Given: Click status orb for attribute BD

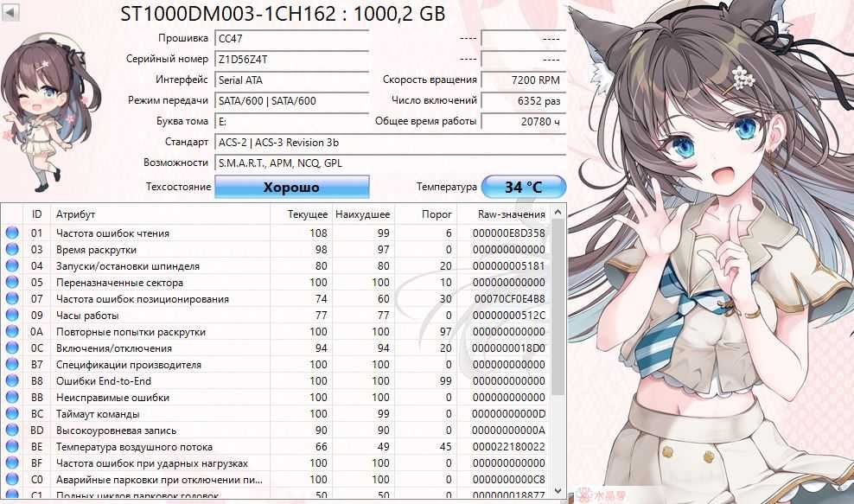Looking at the screenshot, I should click(12, 430).
